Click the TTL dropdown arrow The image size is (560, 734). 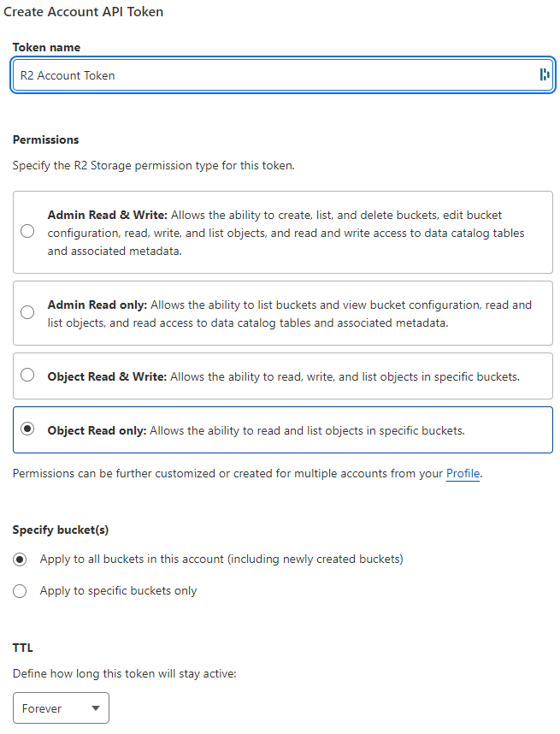pos(95,708)
